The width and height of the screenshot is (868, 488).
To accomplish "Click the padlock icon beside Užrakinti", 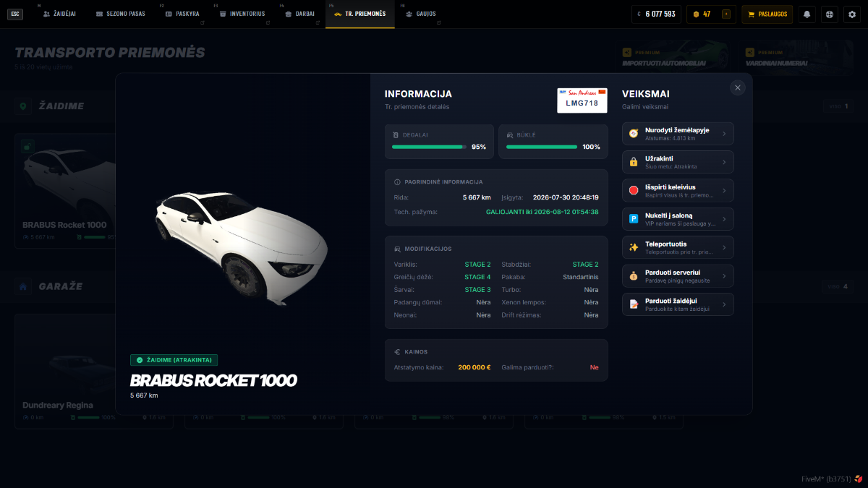I will click(x=634, y=162).
